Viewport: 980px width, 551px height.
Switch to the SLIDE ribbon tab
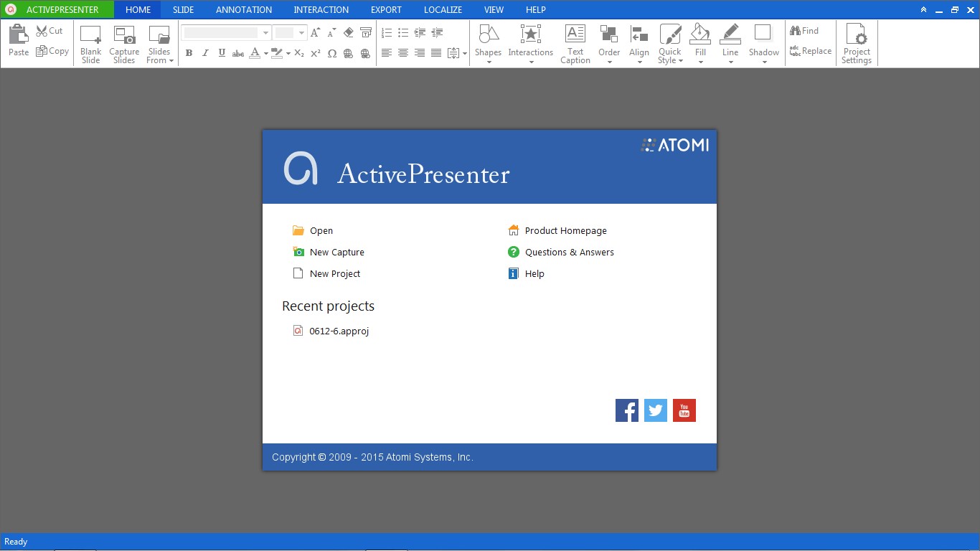tap(184, 9)
